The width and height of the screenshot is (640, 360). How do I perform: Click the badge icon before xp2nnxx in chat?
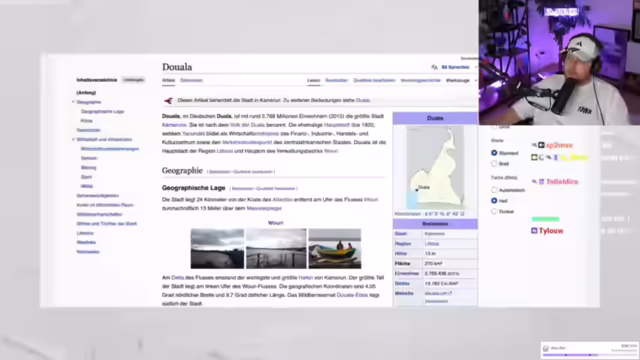[541, 145]
